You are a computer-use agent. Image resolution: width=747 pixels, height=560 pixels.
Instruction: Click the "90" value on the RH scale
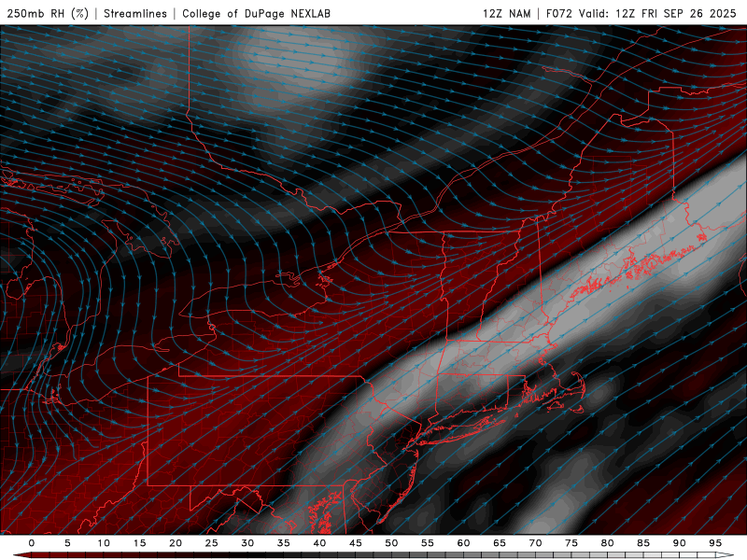pos(679,543)
